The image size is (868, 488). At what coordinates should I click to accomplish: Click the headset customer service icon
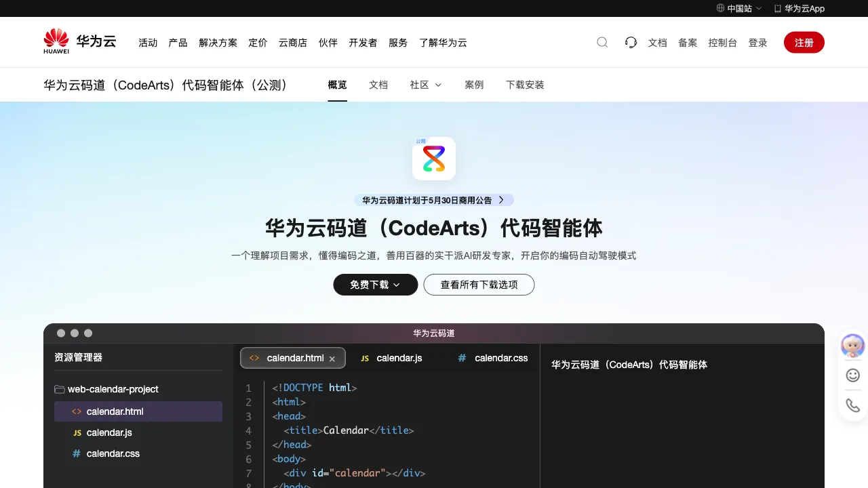[x=631, y=42]
